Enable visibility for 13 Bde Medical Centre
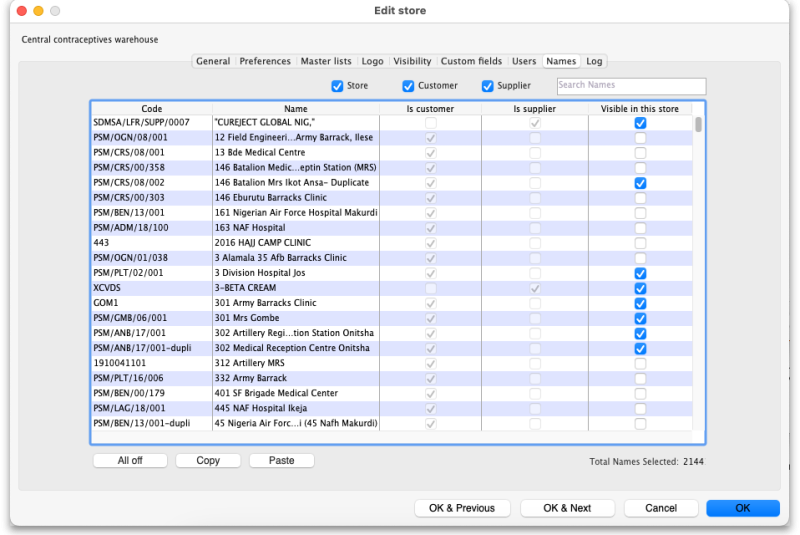800x535 pixels. click(x=640, y=153)
